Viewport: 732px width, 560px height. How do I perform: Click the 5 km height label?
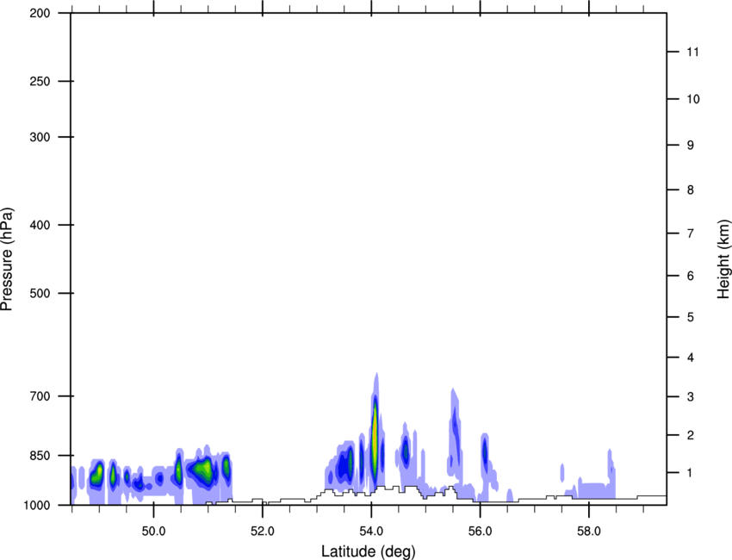point(691,317)
